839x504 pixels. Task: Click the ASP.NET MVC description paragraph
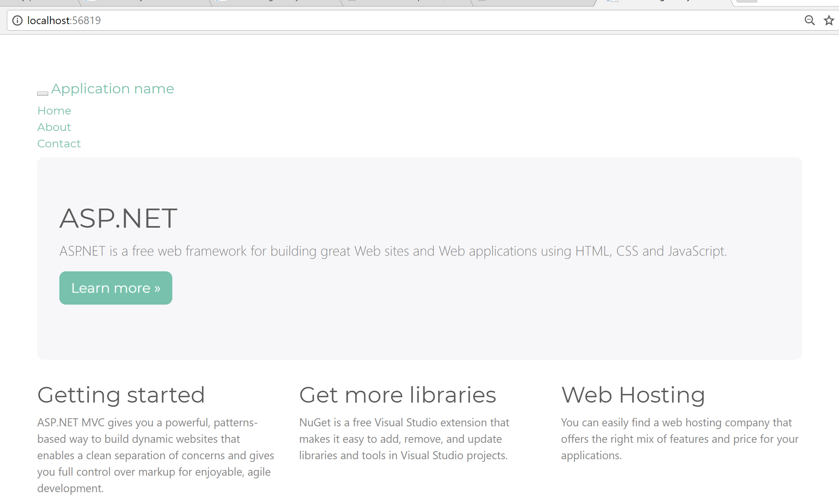point(155,455)
